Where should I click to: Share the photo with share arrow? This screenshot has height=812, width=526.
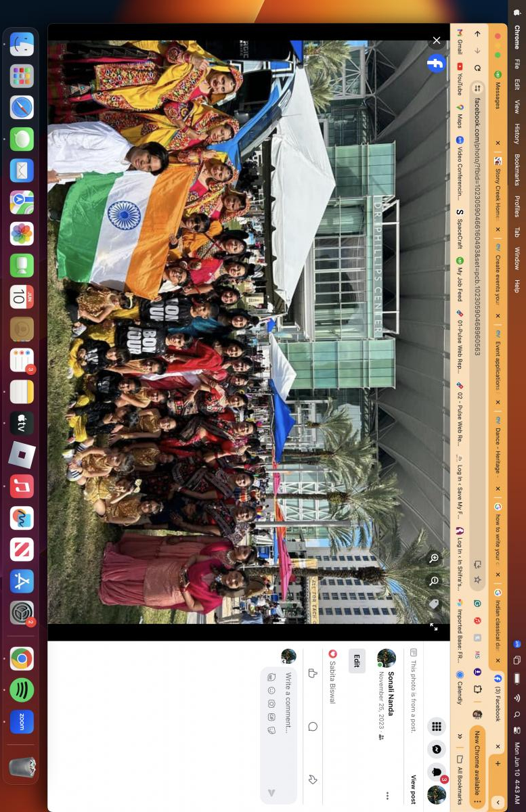(x=313, y=780)
